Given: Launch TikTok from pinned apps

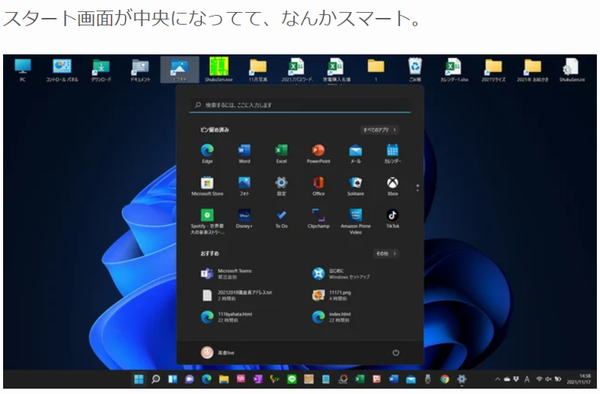Looking at the screenshot, I should tap(393, 218).
